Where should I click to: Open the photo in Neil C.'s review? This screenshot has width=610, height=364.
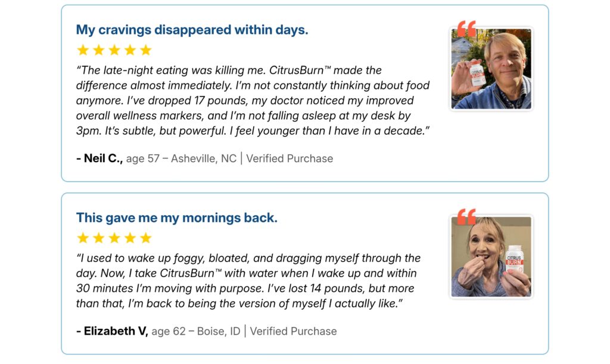pos(491,70)
